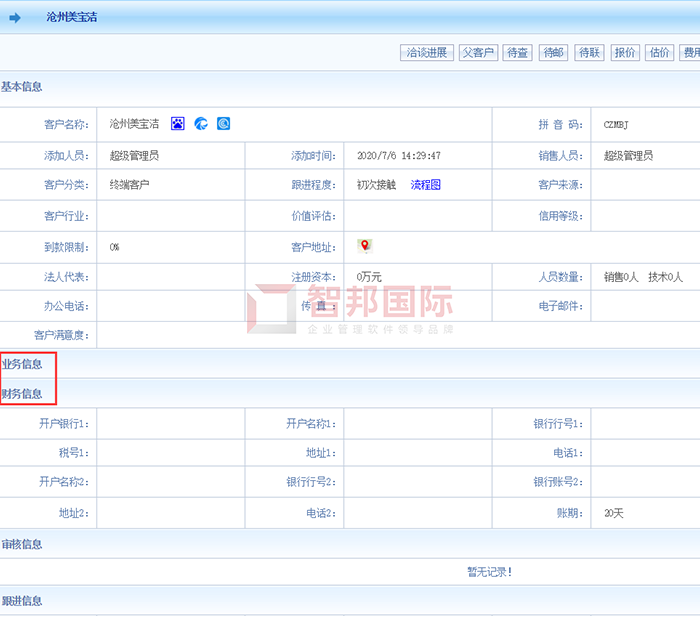Viewport: 700px width, 619px height.
Task: Click the 待联 button
Action: click(589, 53)
